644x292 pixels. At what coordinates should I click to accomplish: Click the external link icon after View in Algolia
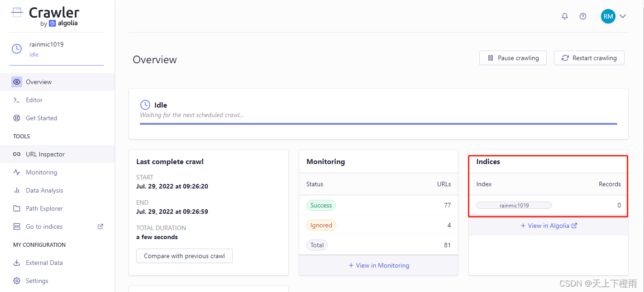coord(574,226)
